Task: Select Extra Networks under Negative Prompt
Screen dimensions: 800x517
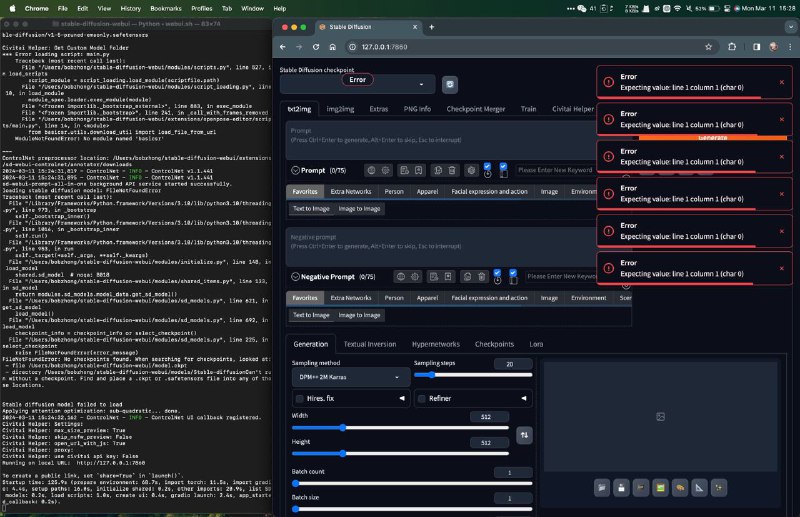Action: point(351,298)
